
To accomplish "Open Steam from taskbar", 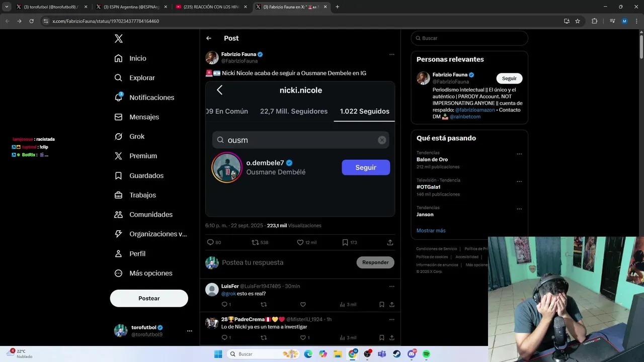I will click(396, 354).
